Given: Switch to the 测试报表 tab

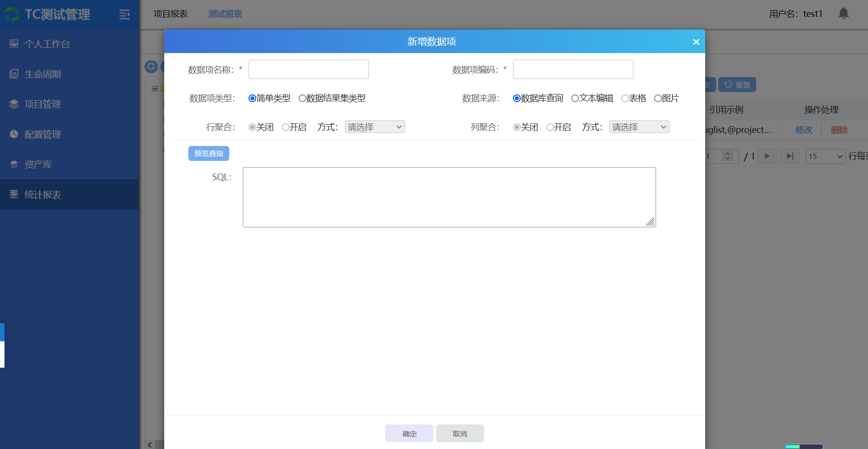Looking at the screenshot, I should point(225,14).
